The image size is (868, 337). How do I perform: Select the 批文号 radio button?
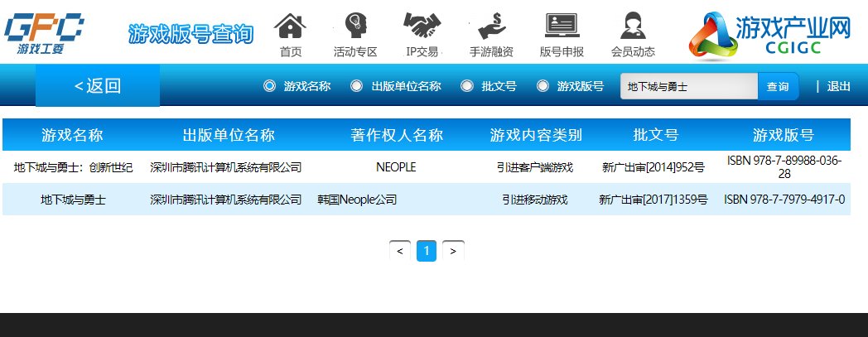click(x=467, y=86)
